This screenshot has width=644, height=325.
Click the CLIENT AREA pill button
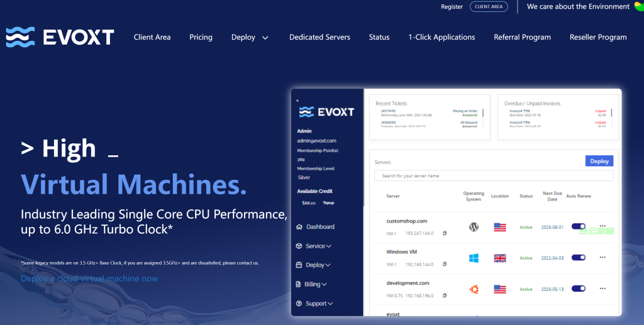coord(489,7)
